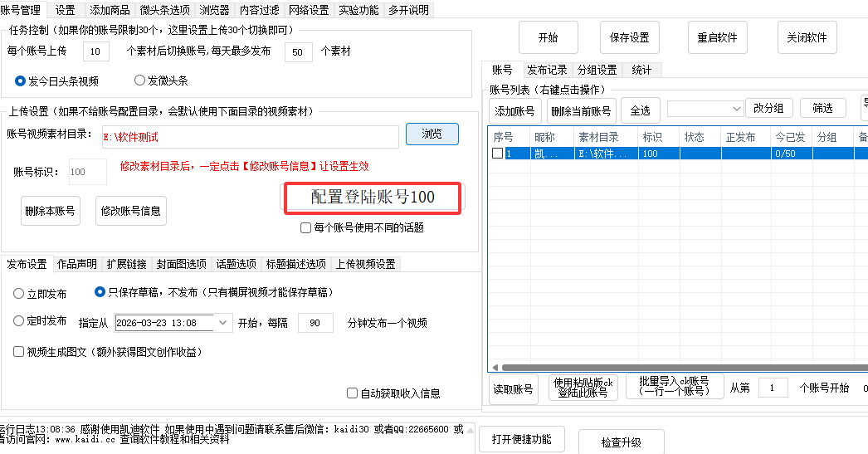Enable 每个账号使用不同的话题 checkbox
The width and height of the screenshot is (868, 454).
[305, 227]
